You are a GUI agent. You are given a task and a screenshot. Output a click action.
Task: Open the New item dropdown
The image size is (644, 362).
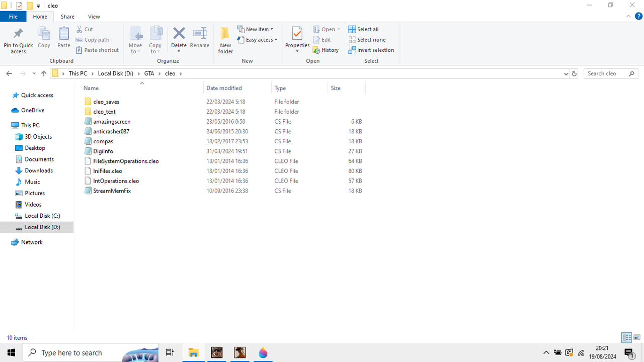click(255, 29)
